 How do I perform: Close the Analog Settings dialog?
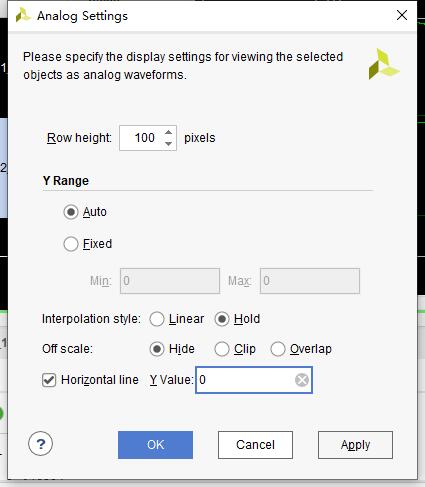[x=402, y=15]
